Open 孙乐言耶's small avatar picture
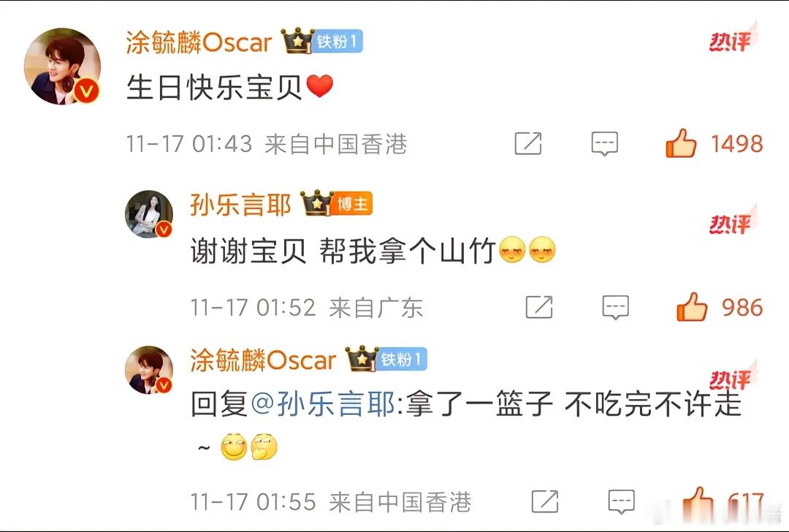The height and width of the screenshot is (532, 789). (x=149, y=214)
